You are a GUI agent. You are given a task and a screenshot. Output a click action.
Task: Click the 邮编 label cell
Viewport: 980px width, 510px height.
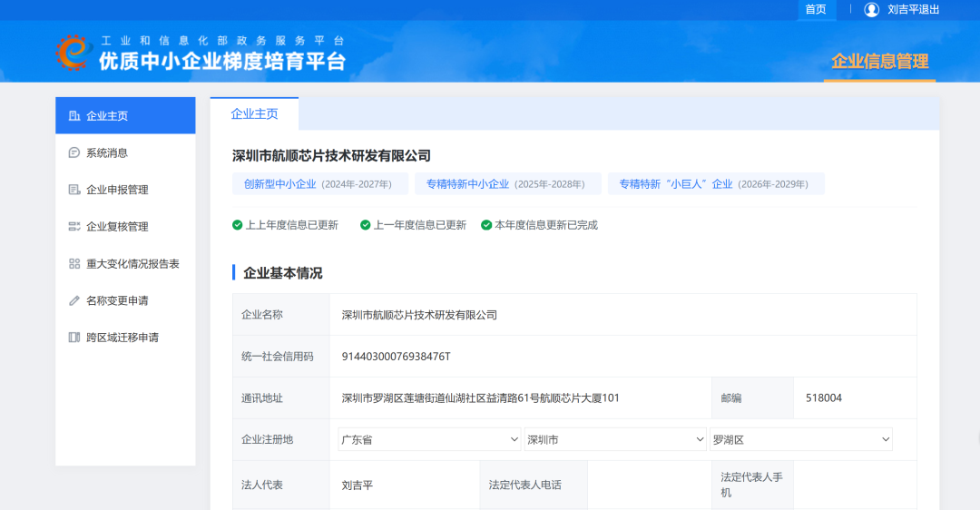(x=752, y=398)
